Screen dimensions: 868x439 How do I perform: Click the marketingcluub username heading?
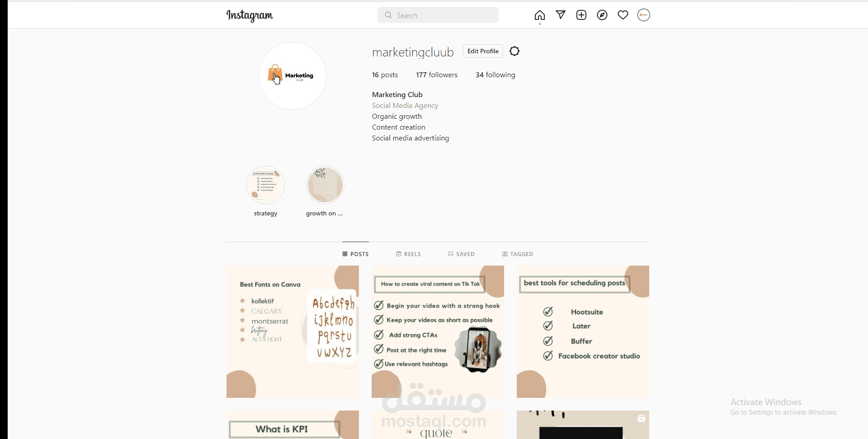[413, 52]
